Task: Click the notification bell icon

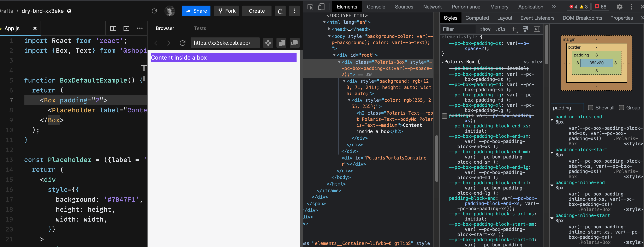Action: pos(280,11)
